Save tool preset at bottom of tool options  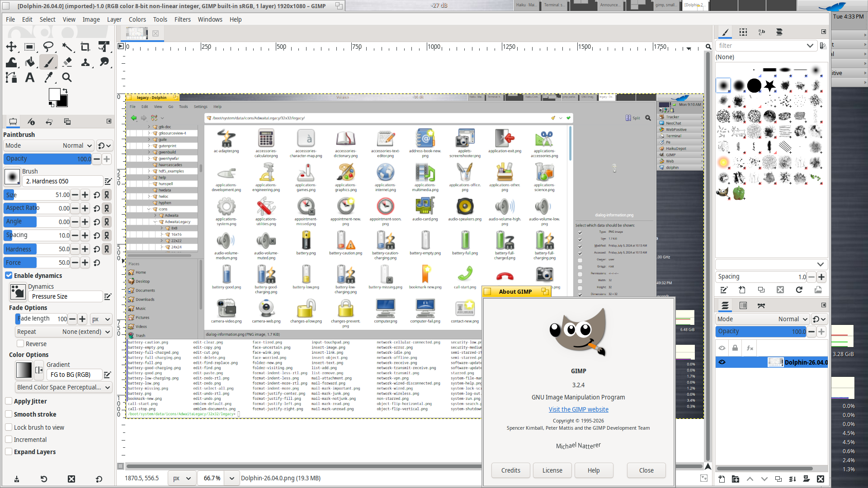pos(17,479)
